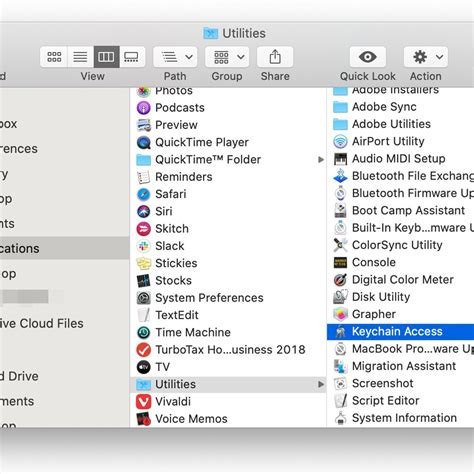Select the Siri app icon
Viewport: 474px width, 474px height.
coord(144,211)
